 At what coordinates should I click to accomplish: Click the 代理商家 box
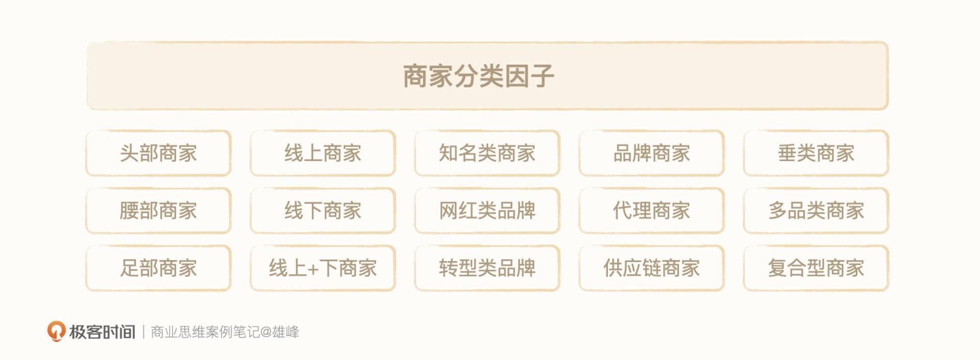click(651, 211)
